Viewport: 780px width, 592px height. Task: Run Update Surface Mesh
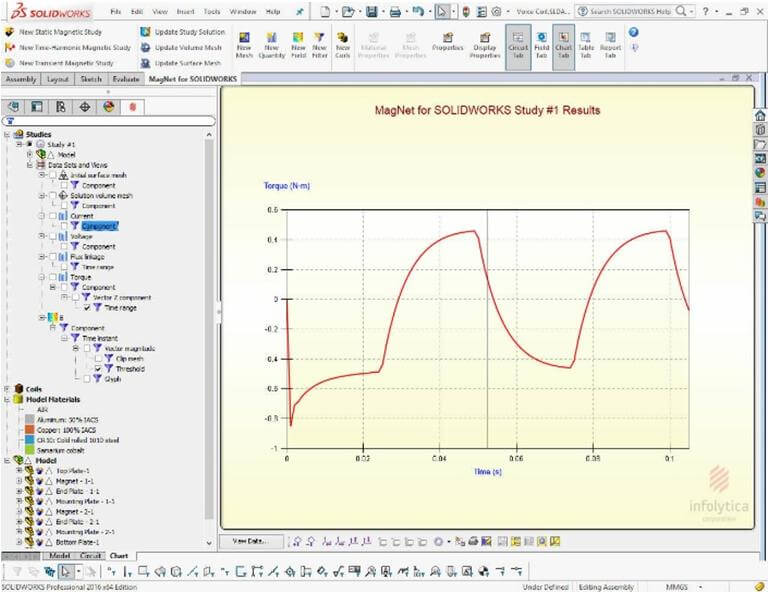(x=181, y=63)
